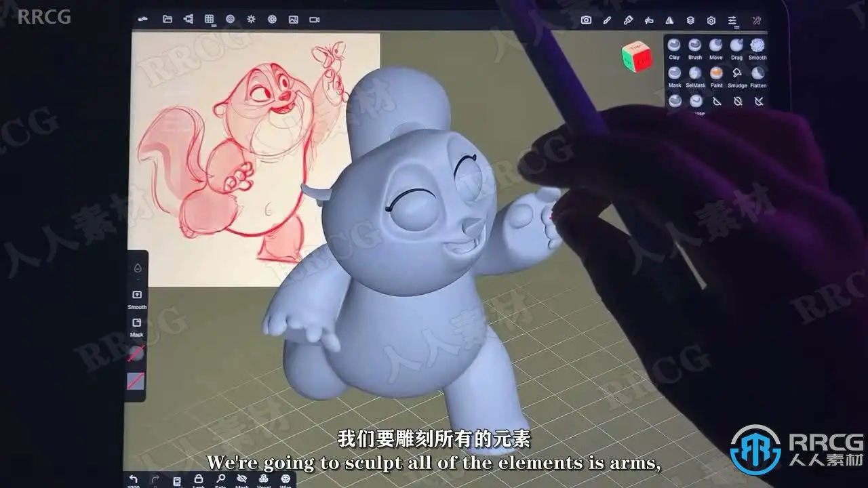Open the scene hierarchy menu

pyautogui.click(x=189, y=20)
